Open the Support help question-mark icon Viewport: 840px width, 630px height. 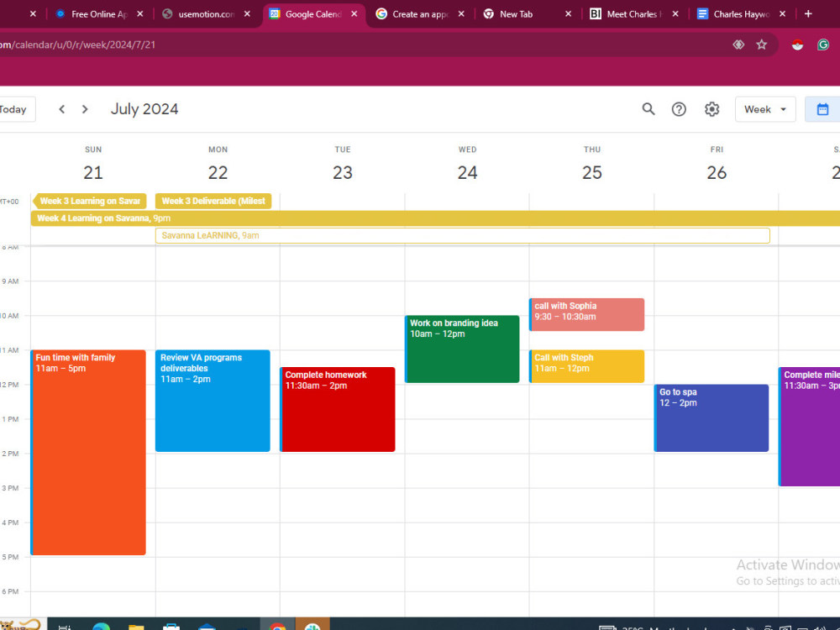pyautogui.click(x=679, y=109)
